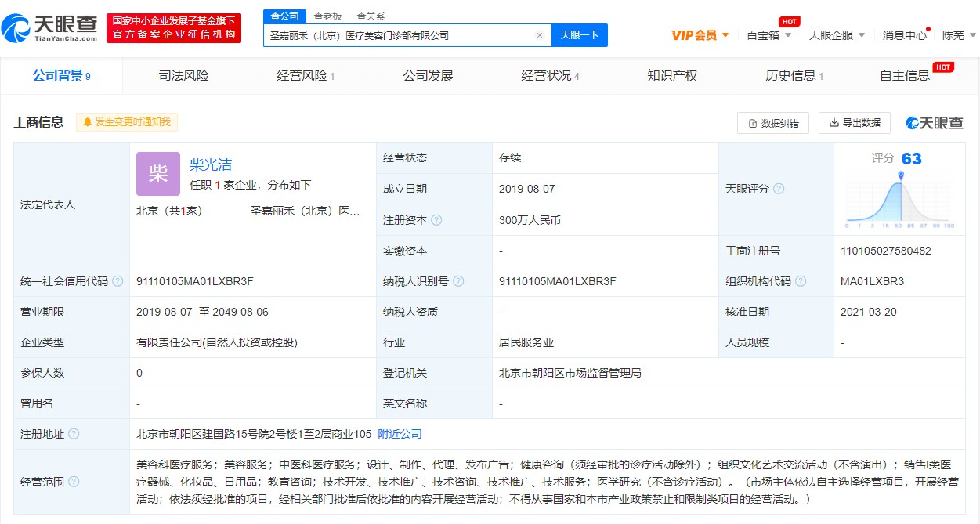Click the red 国家中小企业发展子基金旗下 banner
Image resolution: width=980 pixels, height=524 pixels.
point(174,28)
